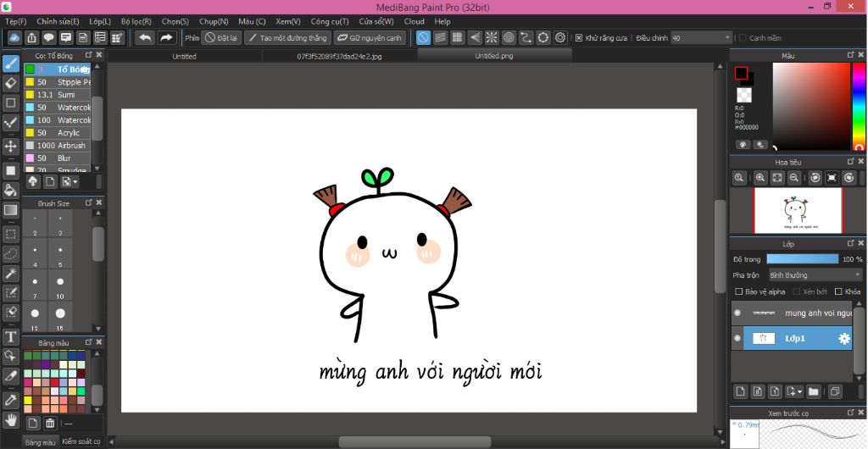Open the Điều chỉnh 40 dropdown
This screenshot has height=449, width=868.
(x=701, y=37)
